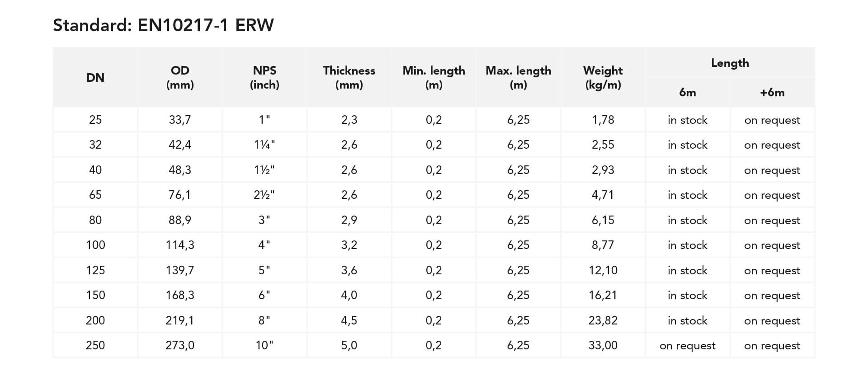Select the weight value 2,93
Viewport: 868px width, 376px height.
(x=603, y=170)
